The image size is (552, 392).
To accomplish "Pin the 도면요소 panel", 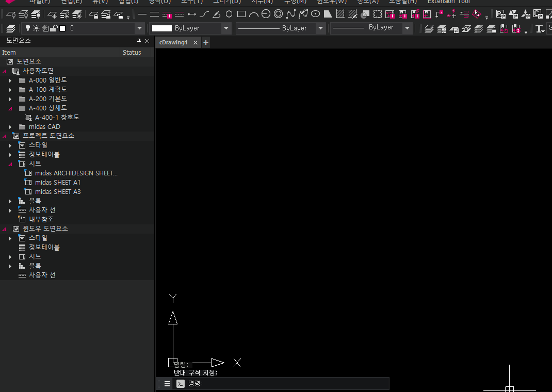I will click(x=139, y=41).
